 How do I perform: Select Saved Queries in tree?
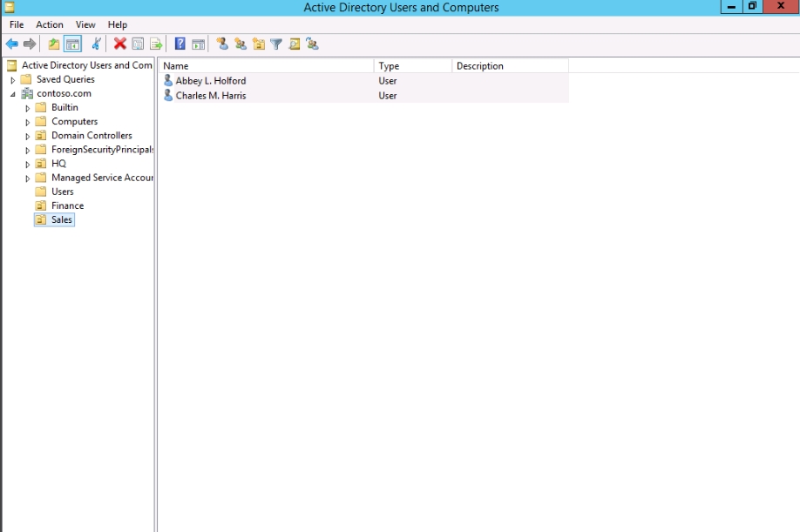(x=65, y=79)
